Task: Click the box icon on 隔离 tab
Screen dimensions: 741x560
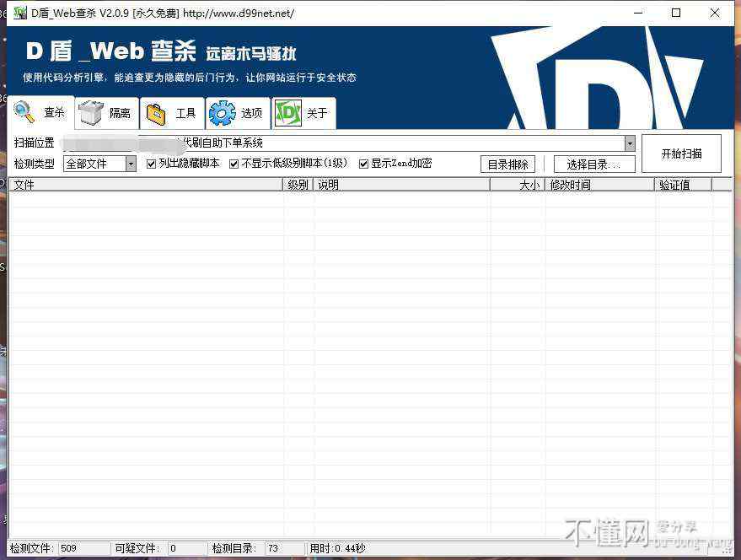Action: pyautogui.click(x=91, y=112)
